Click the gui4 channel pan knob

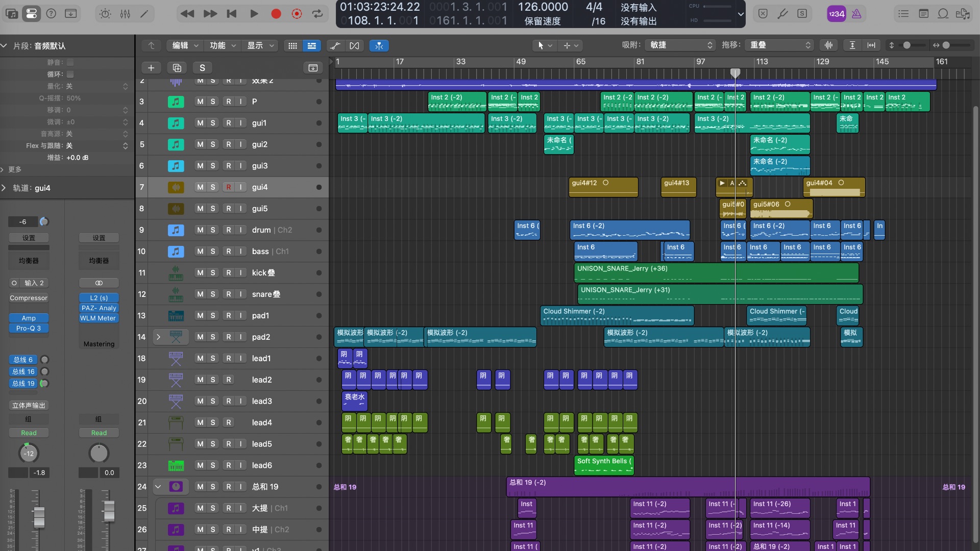tap(29, 453)
